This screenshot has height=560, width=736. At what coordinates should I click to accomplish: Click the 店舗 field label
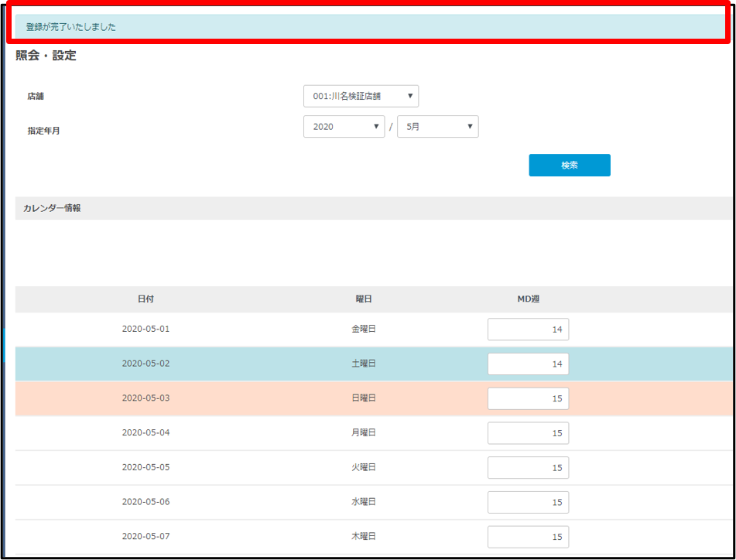[x=36, y=97]
